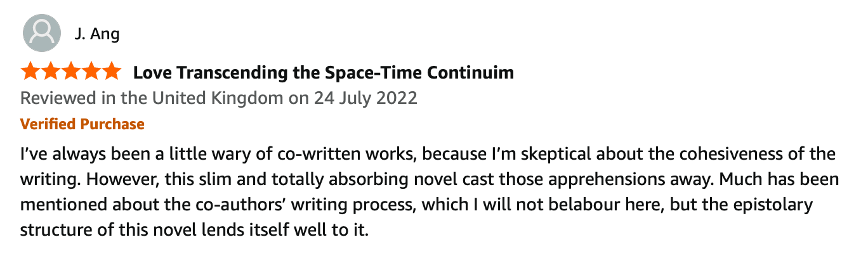The width and height of the screenshot is (868, 256).
Task: Click the second orange rating star
Action: [51, 72]
